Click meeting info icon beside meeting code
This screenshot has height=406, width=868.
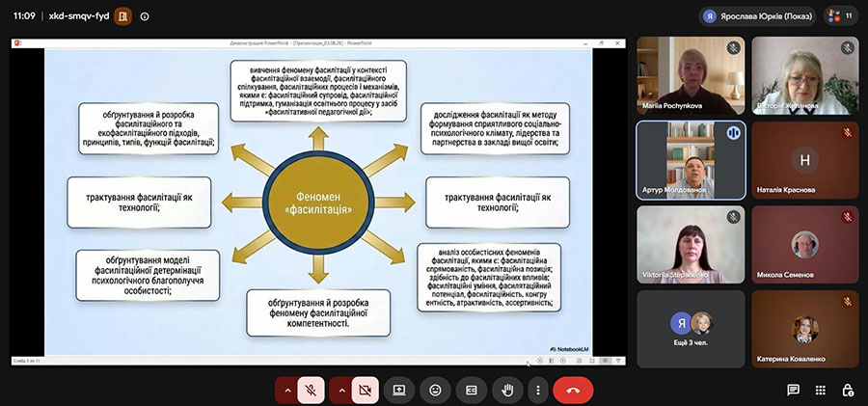tap(145, 16)
